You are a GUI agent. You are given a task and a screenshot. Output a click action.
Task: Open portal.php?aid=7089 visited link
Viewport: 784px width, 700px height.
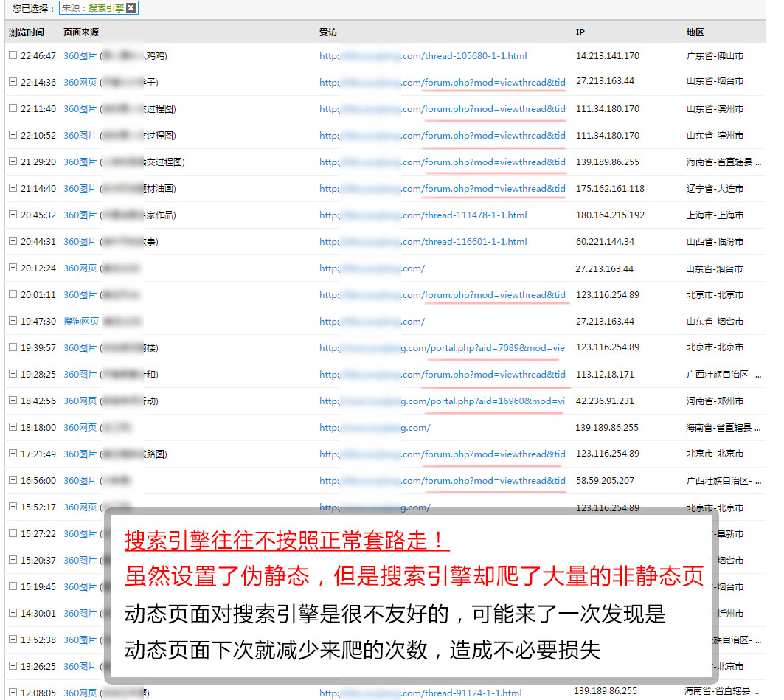pos(442,348)
